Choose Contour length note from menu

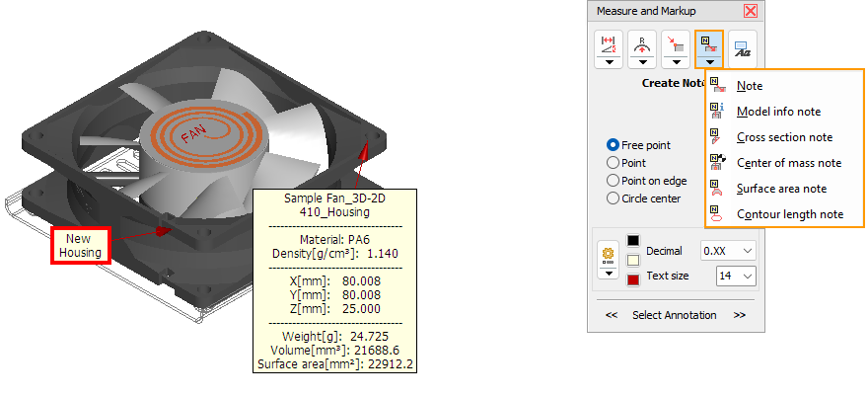(789, 214)
